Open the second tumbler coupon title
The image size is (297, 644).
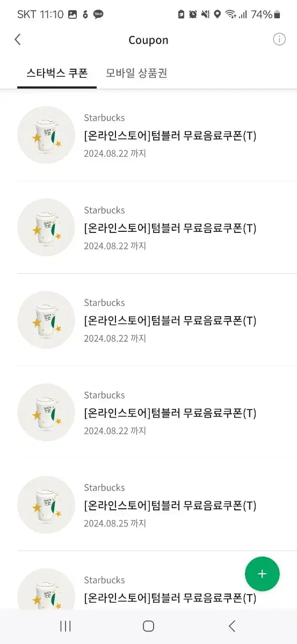pyautogui.click(x=170, y=228)
